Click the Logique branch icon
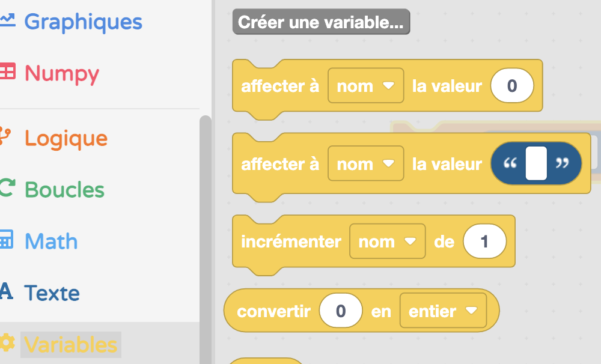Screen dimensions: 601x364 click(x=5, y=137)
